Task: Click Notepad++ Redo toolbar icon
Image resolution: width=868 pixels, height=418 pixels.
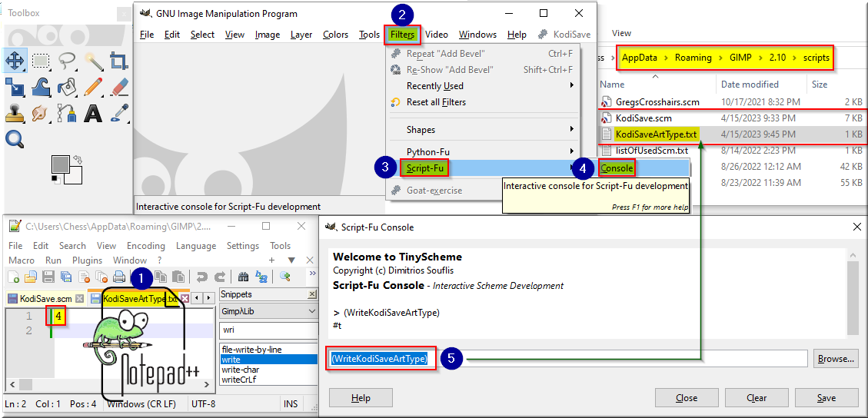Action: click(220, 277)
